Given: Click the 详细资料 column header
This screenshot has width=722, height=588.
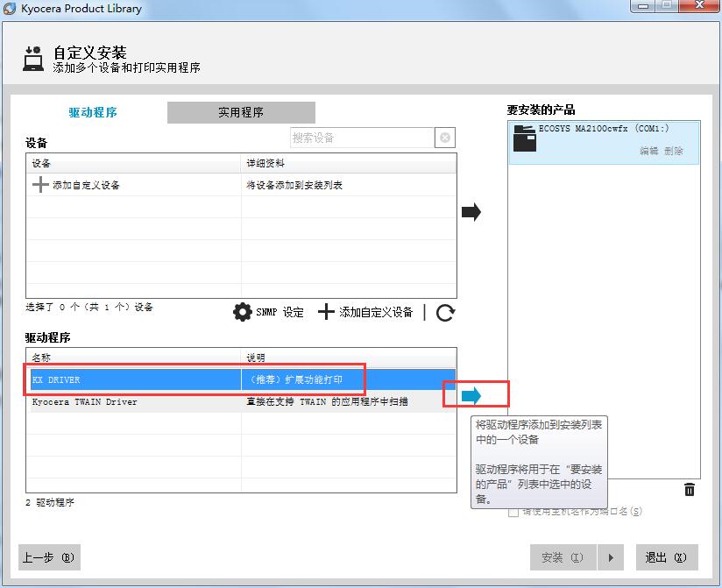Looking at the screenshot, I should [x=349, y=163].
